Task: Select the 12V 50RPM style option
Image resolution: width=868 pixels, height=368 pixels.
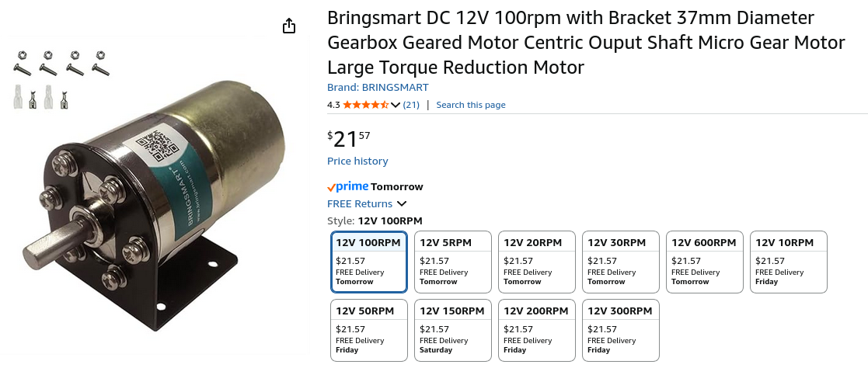Action: 369,330
